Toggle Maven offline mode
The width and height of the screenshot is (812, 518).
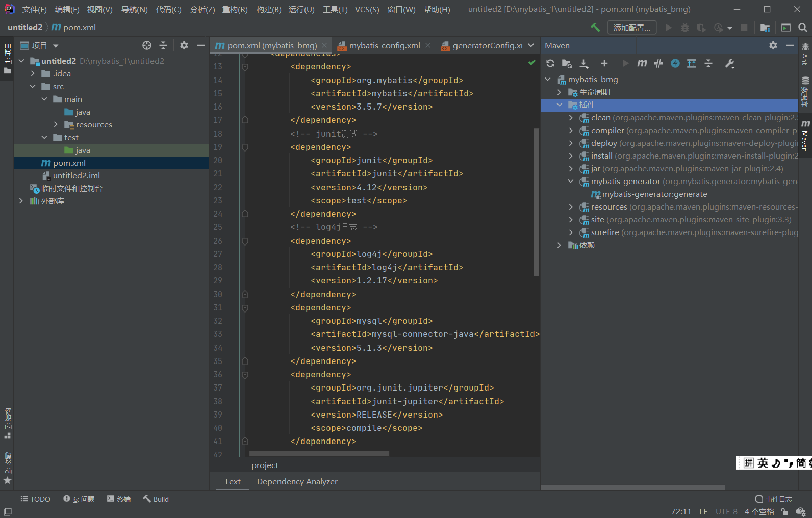click(x=658, y=63)
